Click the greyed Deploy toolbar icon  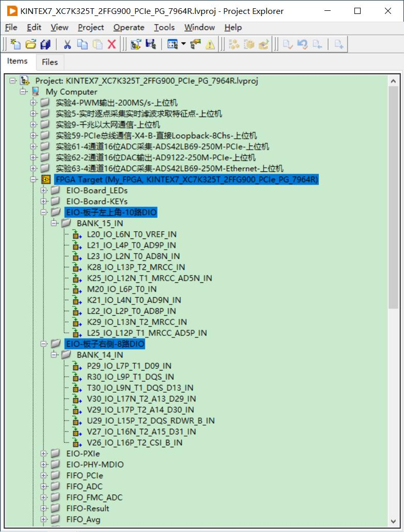[x=263, y=44]
